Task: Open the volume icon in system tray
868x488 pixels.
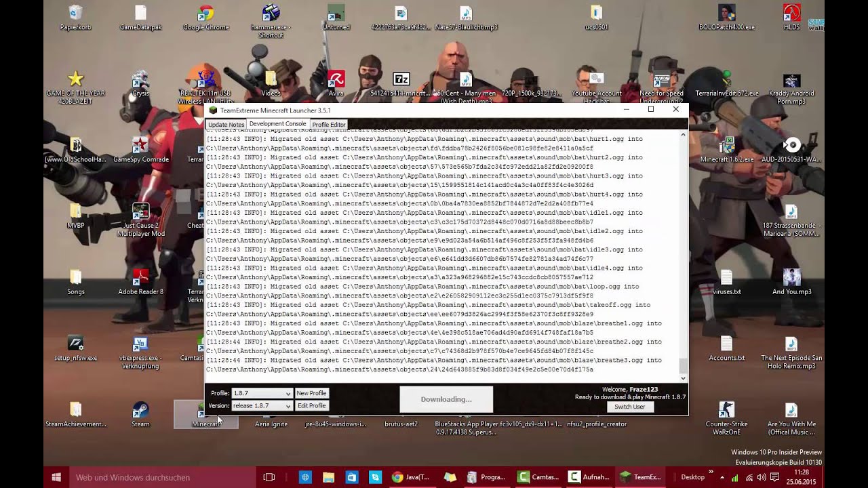Action: [762, 477]
